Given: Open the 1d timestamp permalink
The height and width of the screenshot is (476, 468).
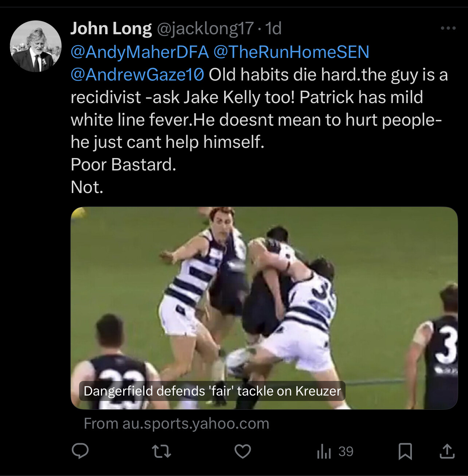Looking at the screenshot, I should coord(273,28).
